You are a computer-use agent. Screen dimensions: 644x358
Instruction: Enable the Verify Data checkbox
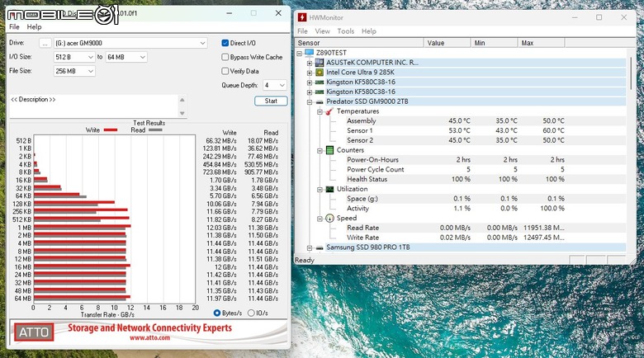click(225, 71)
